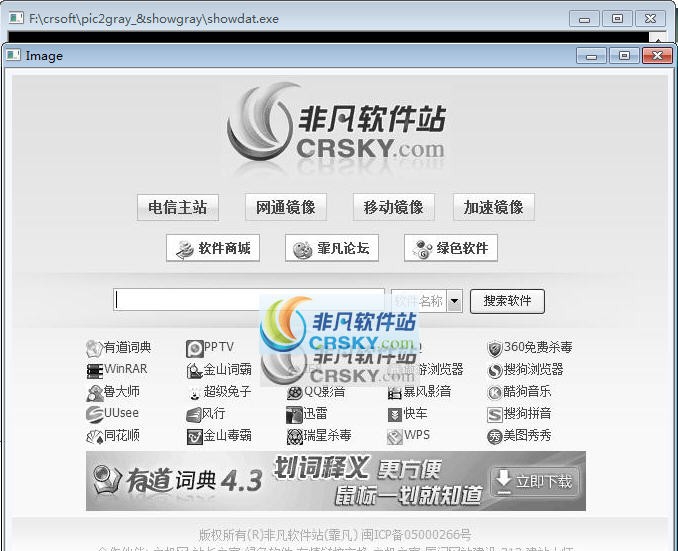The width and height of the screenshot is (678, 551).
Task: Click the copyright text 版权所有(R)非凡软件站
Action: click(262, 535)
